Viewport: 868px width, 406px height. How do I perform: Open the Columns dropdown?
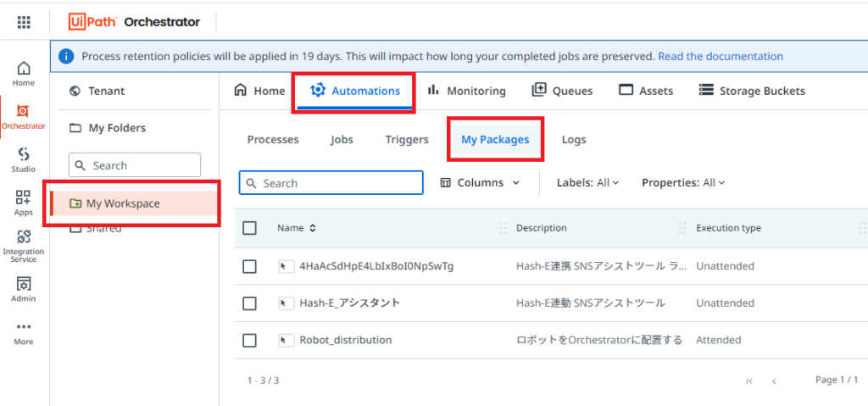tap(480, 183)
